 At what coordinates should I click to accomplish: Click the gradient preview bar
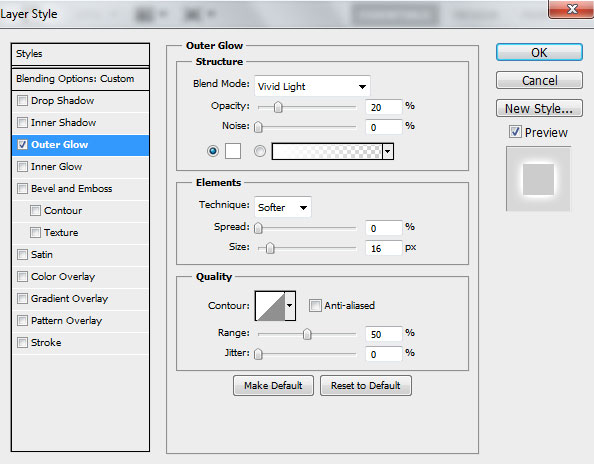point(327,152)
